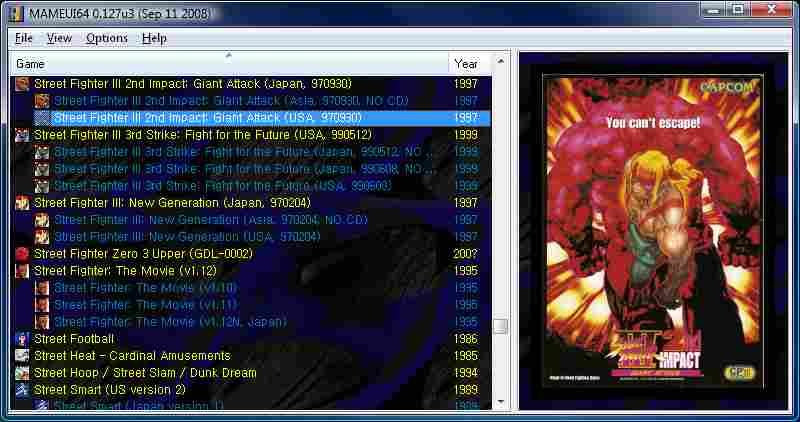The width and height of the screenshot is (800, 422).
Task: Click icon of The Movie (v1.12N, Japan)
Action: 42,322
